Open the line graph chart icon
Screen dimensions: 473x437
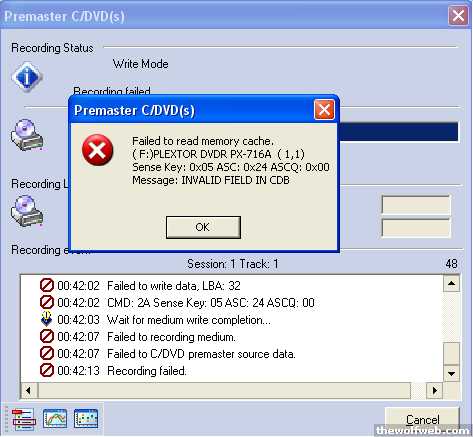pyautogui.click(x=55, y=418)
